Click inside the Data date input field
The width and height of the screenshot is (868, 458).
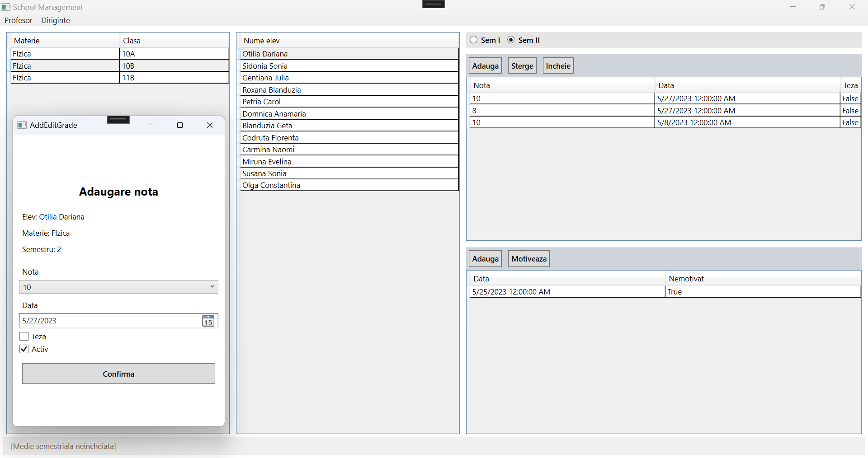tap(90, 321)
